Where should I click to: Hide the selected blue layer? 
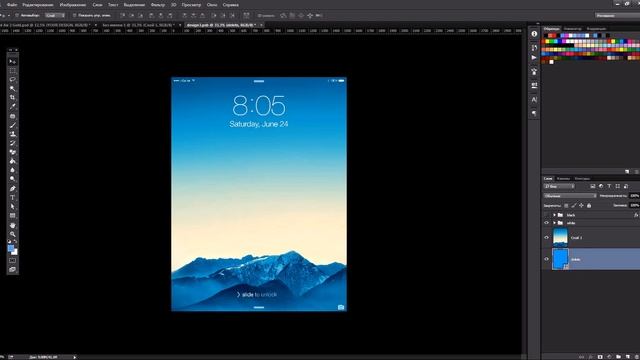click(547, 259)
